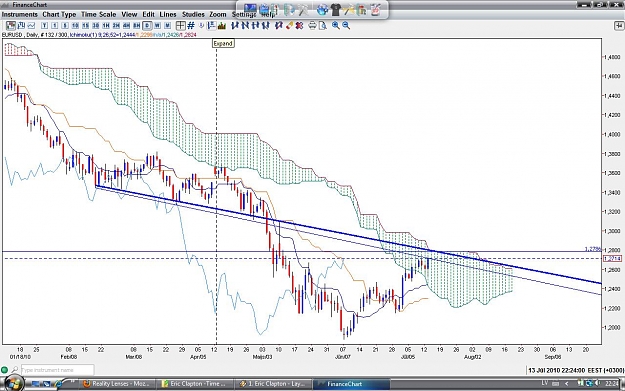
Task: Open the Lines menu
Action: click(168, 14)
